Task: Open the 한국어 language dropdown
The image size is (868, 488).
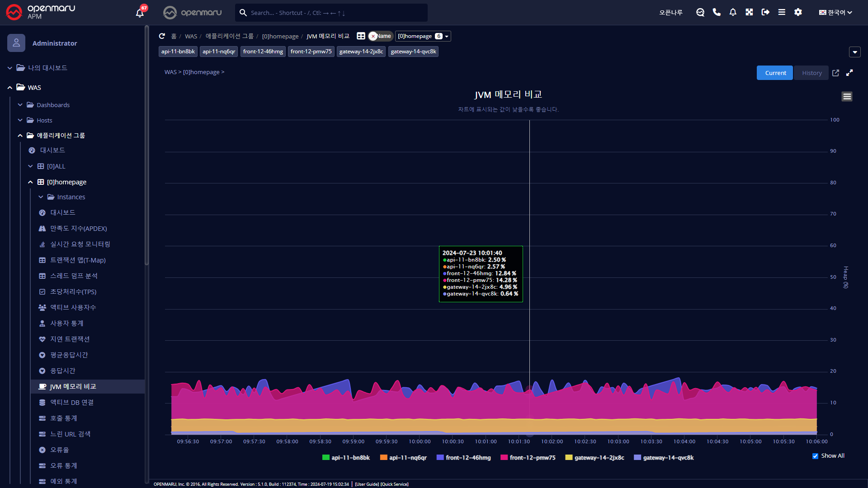Action: [835, 13]
